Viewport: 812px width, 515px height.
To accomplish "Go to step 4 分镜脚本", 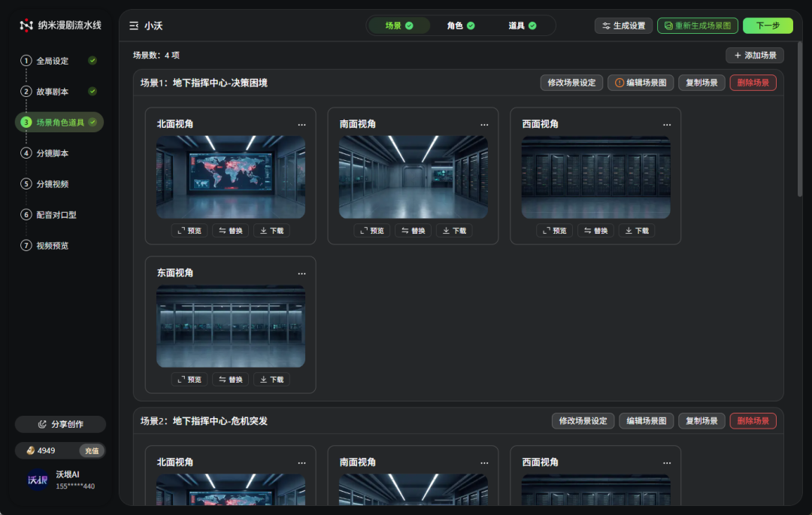I will [x=53, y=153].
